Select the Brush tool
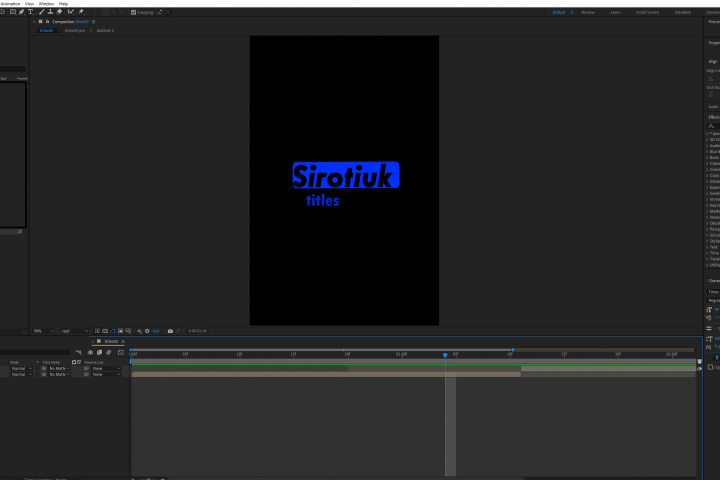720x480 pixels. [x=42, y=12]
